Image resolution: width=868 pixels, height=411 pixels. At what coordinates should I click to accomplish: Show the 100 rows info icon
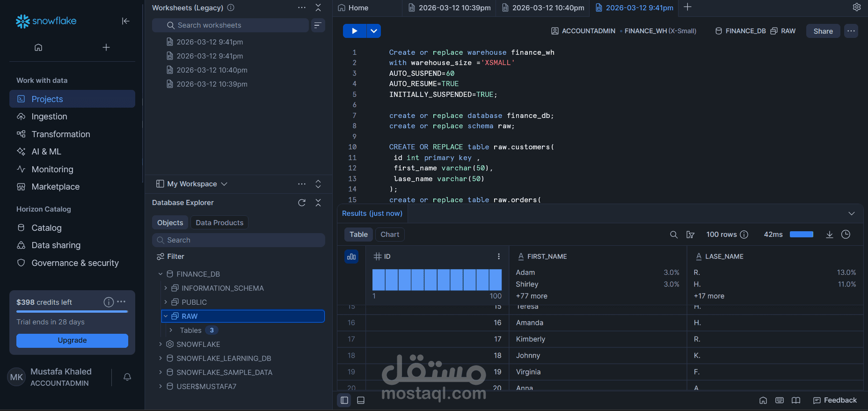[744, 235]
